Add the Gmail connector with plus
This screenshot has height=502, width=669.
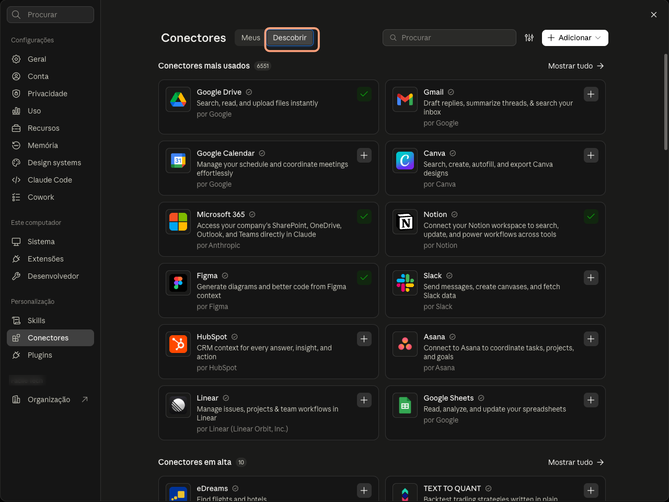591,94
